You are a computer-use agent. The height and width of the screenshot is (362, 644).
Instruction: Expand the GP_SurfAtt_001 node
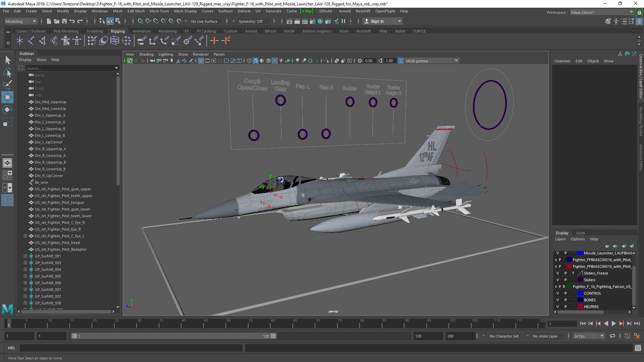pos(25,256)
